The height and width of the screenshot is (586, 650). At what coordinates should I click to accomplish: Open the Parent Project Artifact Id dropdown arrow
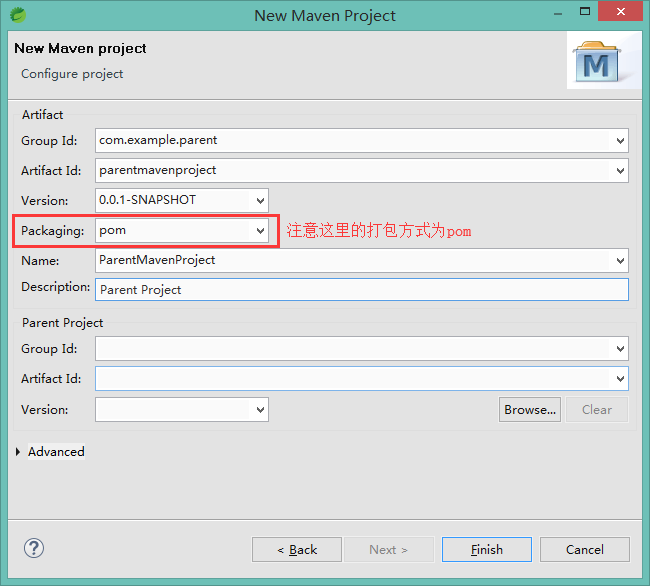point(620,378)
